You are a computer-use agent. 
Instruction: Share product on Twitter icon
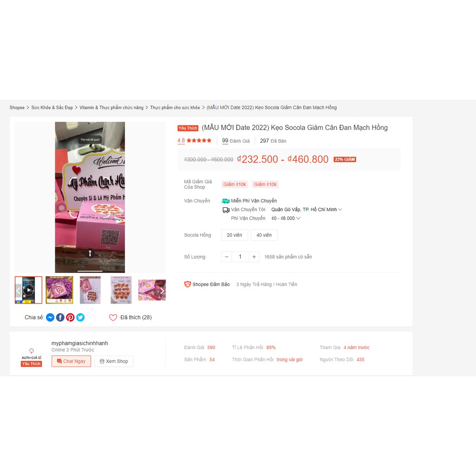coord(80,317)
